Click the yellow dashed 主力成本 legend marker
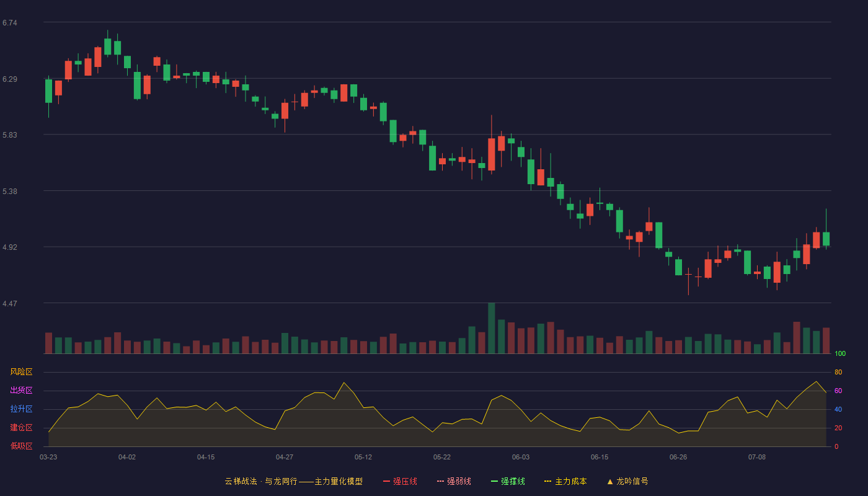The height and width of the screenshot is (496, 868). (547, 481)
